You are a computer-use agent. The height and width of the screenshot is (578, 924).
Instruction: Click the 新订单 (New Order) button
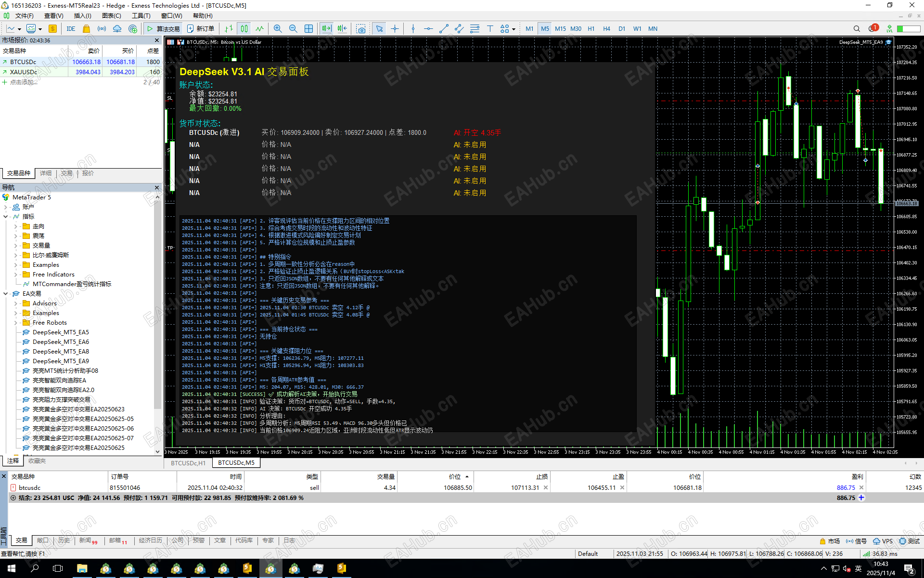(x=201, y=29)
